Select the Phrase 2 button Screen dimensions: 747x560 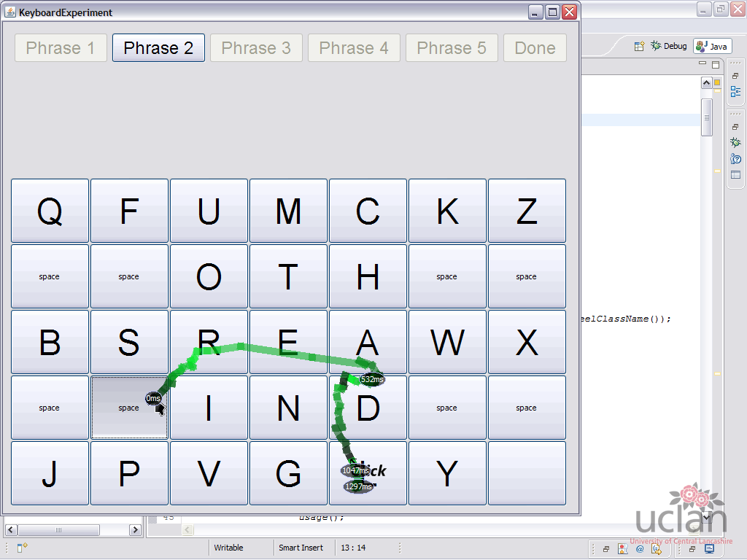pyautogui.click(x=158, y=47)
